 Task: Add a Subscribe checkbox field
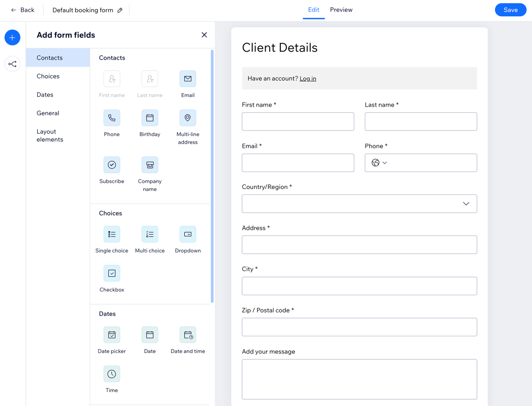112,165
